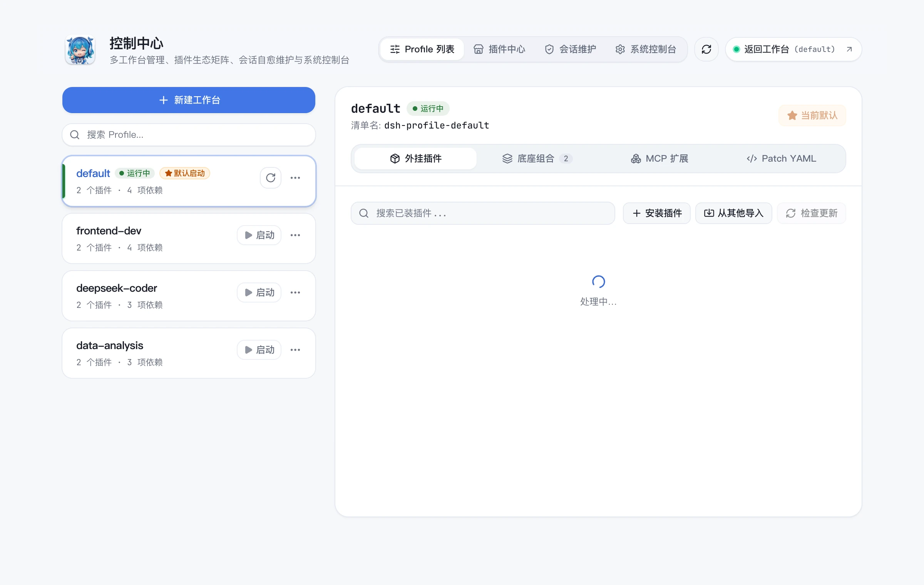Click the blocks icon on MCP 扩展
Viewport: 924px width, 585px height.
click(636, 159)
